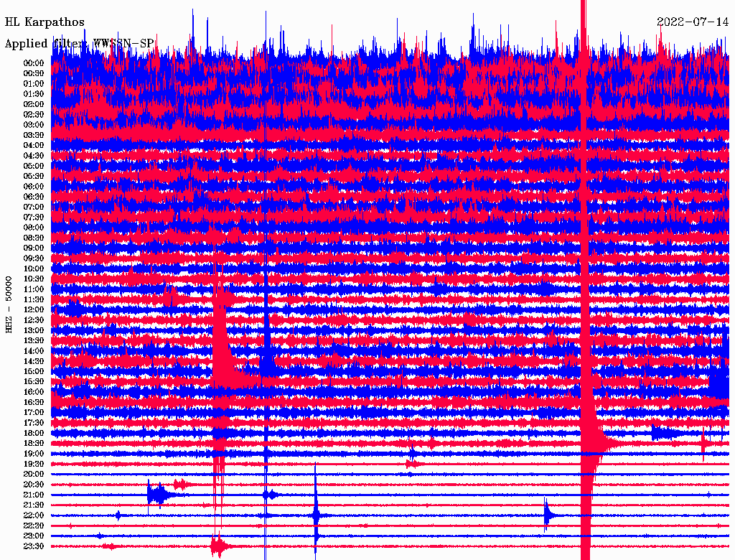This screenshot has height=560, width=735.
Task: Select the 12:30 time row label
Action: click(x=34, y=320)
